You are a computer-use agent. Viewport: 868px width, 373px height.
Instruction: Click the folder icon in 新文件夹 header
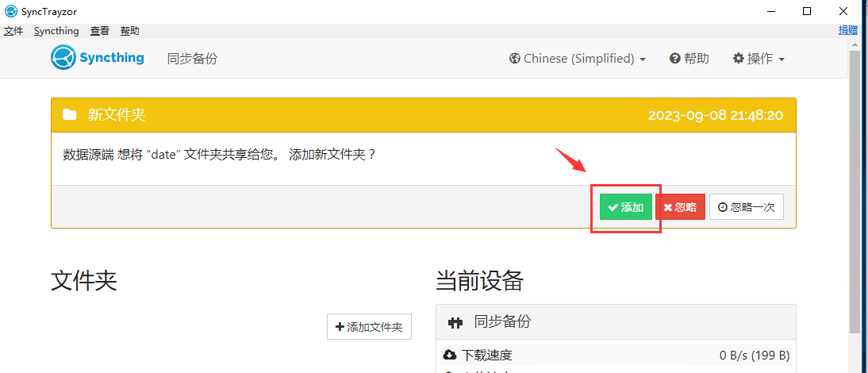70,115
